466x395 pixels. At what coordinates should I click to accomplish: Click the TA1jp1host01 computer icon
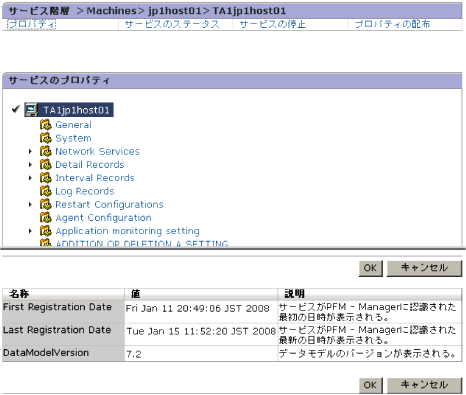point(32,110)
